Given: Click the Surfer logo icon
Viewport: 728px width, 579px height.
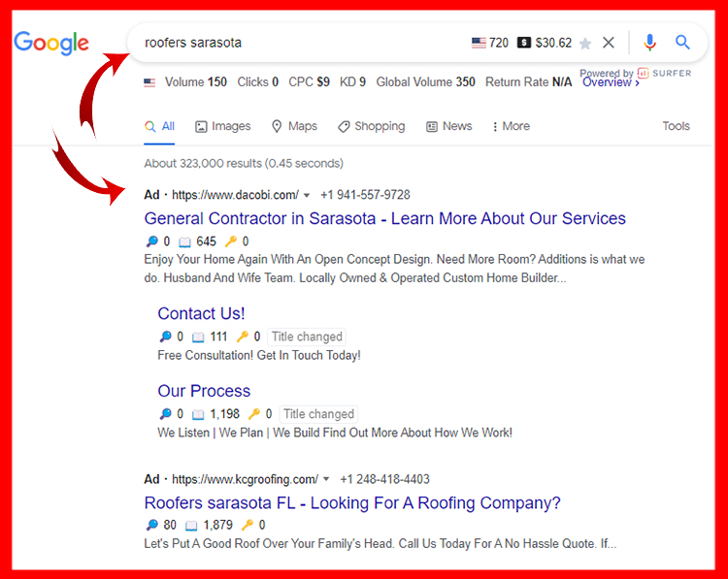Looking at the screenshot, I should 643,73.
